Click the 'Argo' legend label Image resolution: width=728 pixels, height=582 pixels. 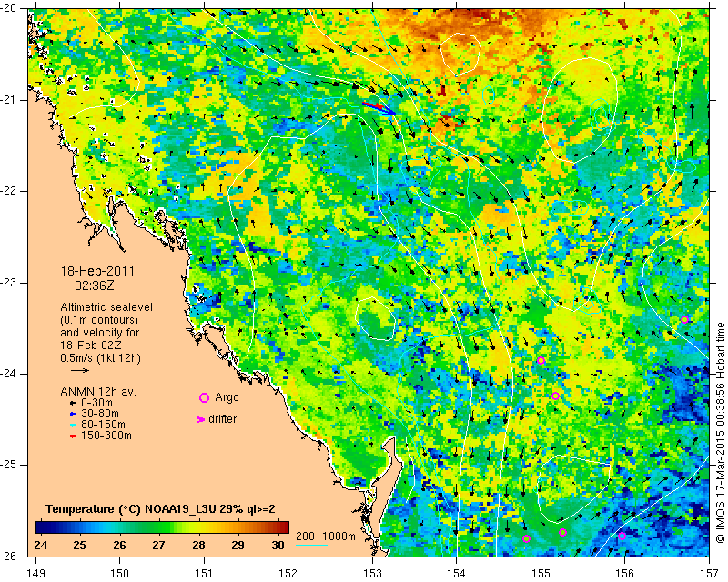[227, 397]
